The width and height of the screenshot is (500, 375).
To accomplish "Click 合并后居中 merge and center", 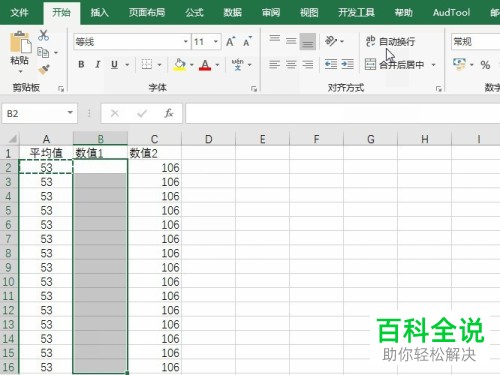I will tap(394, 64).
